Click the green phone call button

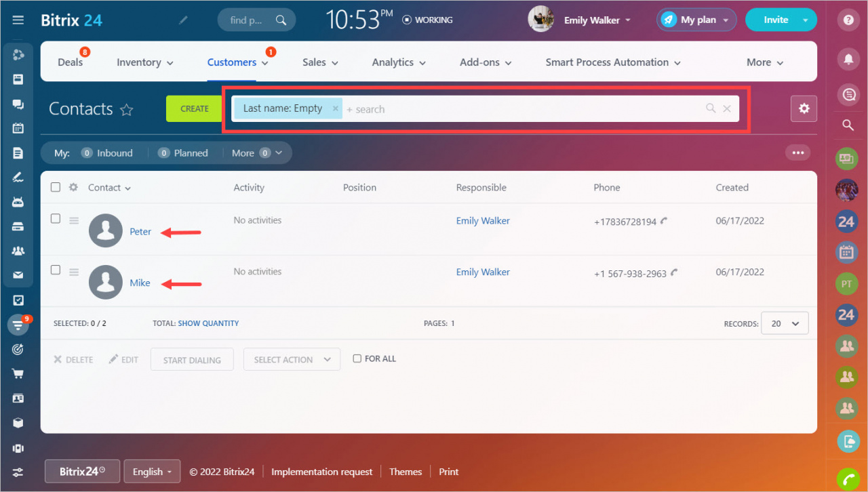(x=847, y=478)
